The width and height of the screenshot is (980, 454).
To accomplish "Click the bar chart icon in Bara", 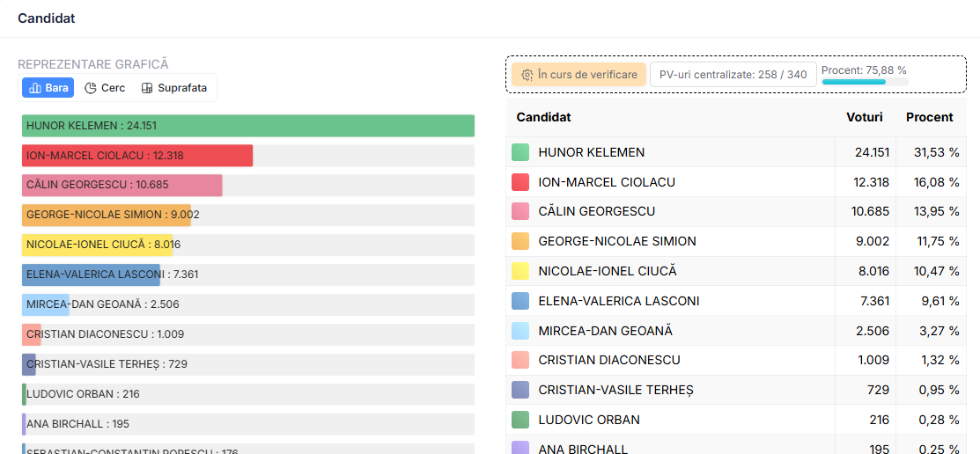I will pyautogui.click(x=35, y=88).
